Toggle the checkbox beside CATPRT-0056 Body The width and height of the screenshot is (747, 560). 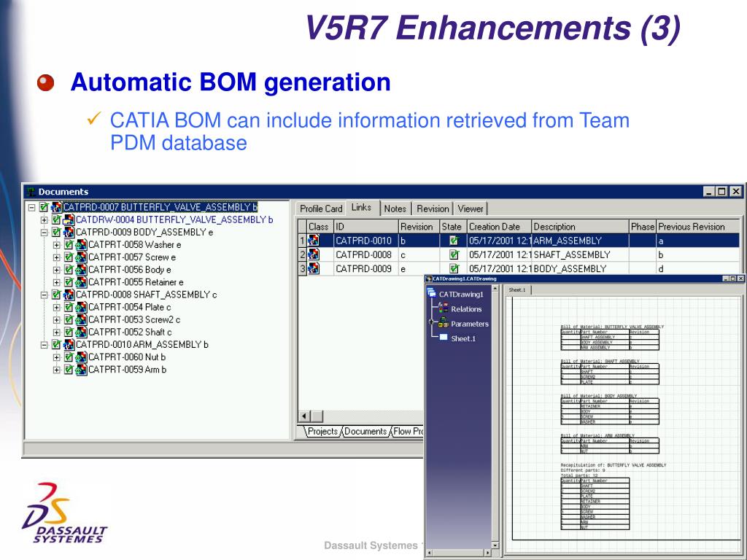tap(69, 270)
